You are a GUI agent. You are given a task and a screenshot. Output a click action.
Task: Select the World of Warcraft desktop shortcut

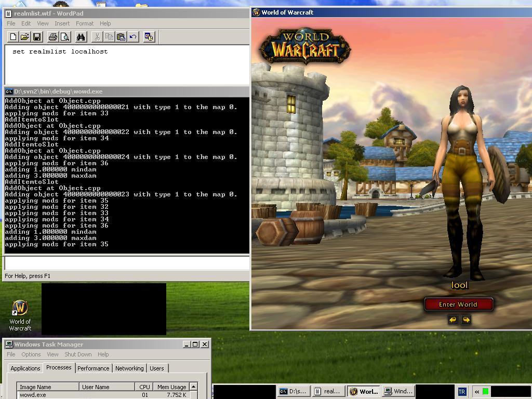(20, 315)
